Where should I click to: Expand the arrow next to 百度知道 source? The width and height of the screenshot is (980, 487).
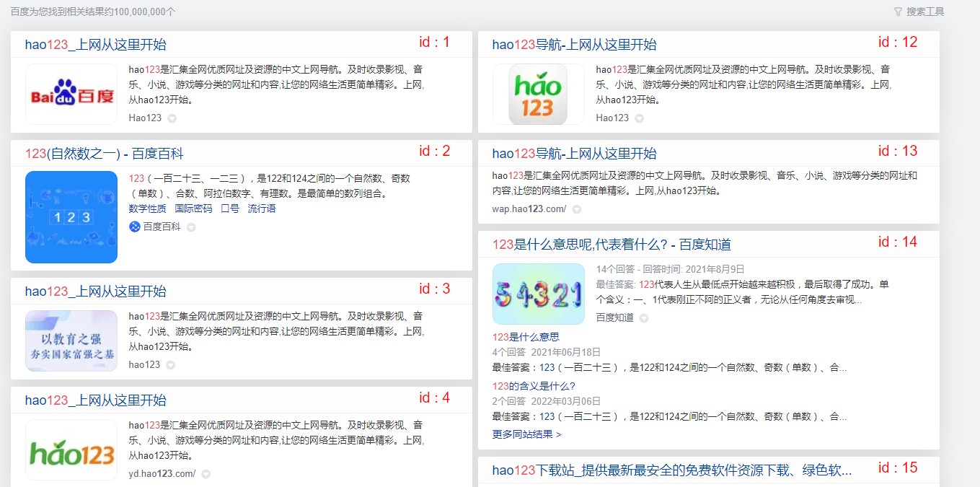point(644,318)
